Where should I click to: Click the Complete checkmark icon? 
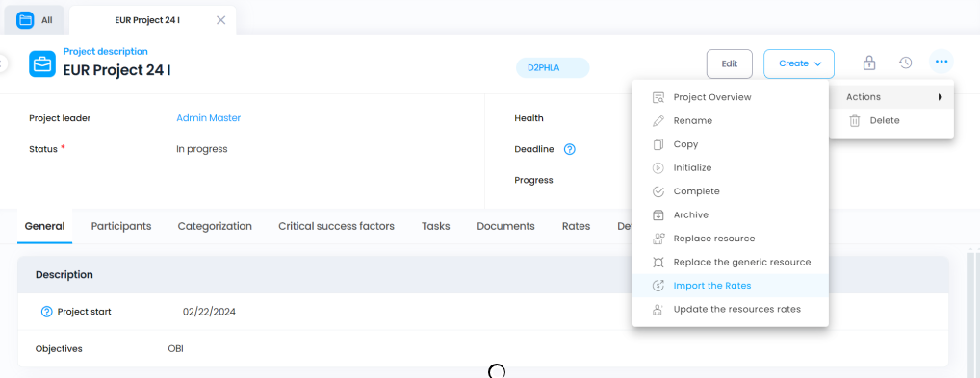click(x=658, y=191)
